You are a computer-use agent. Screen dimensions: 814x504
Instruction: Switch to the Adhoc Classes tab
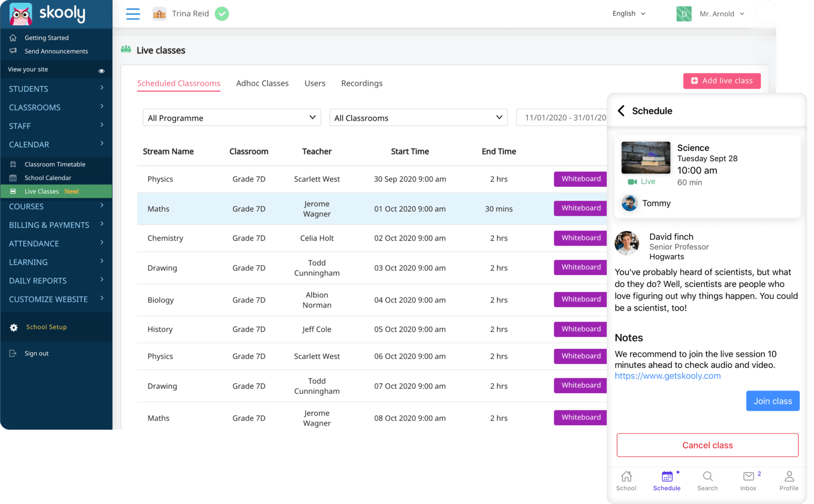pyautogui.click(x=262, y=83)
